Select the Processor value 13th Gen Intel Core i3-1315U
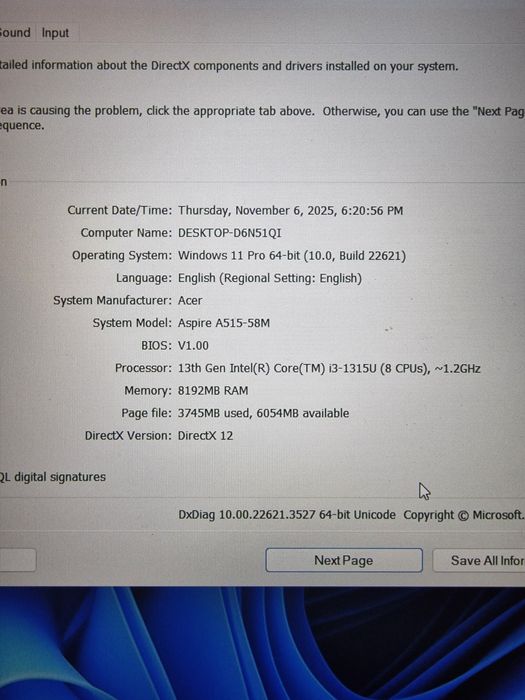The image size is (525, 700). point(329,368)
